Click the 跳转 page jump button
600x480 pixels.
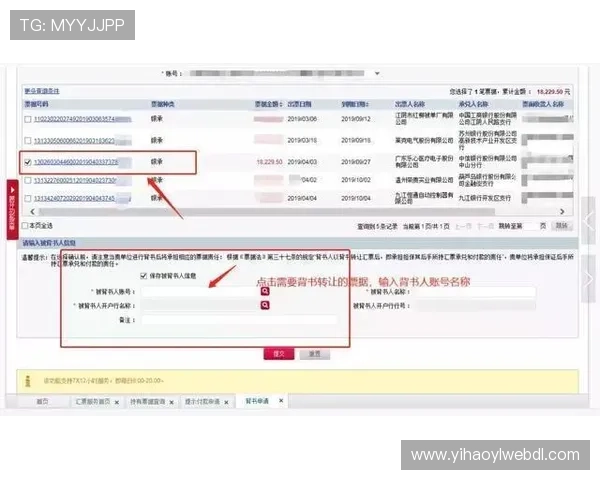pos(561,226)
